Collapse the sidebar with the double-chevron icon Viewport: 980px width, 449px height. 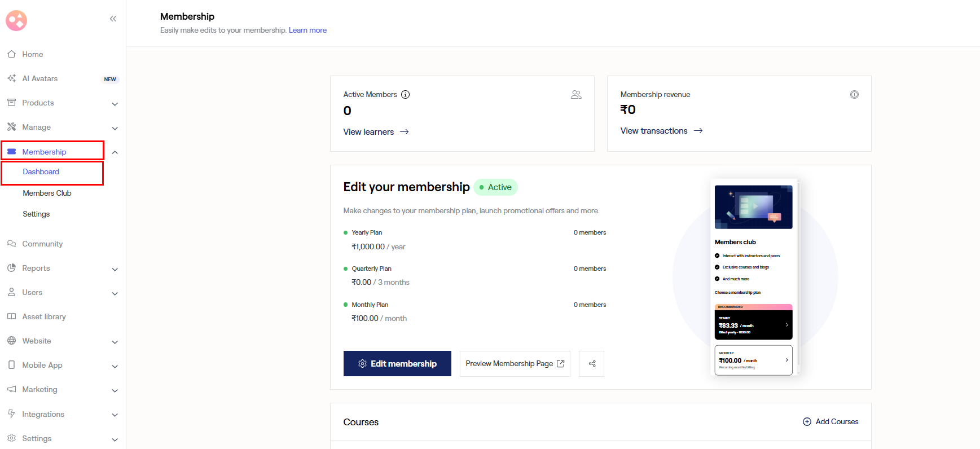(113, 19)
